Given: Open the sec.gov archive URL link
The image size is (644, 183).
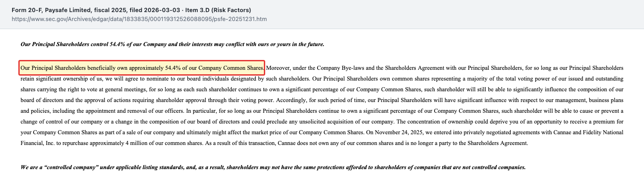Looking at the screenshot, I should pyautogui.click(x=139, y=19).
